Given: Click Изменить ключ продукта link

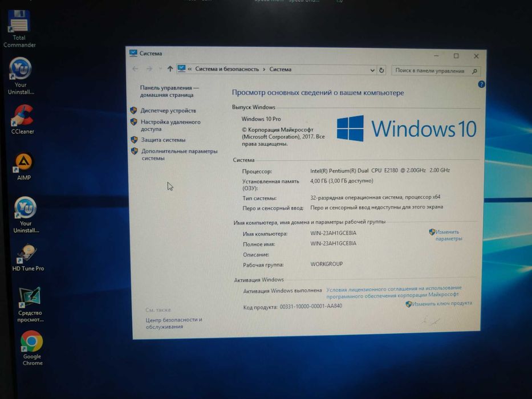Looking at the screenshot, I should 442,303.
